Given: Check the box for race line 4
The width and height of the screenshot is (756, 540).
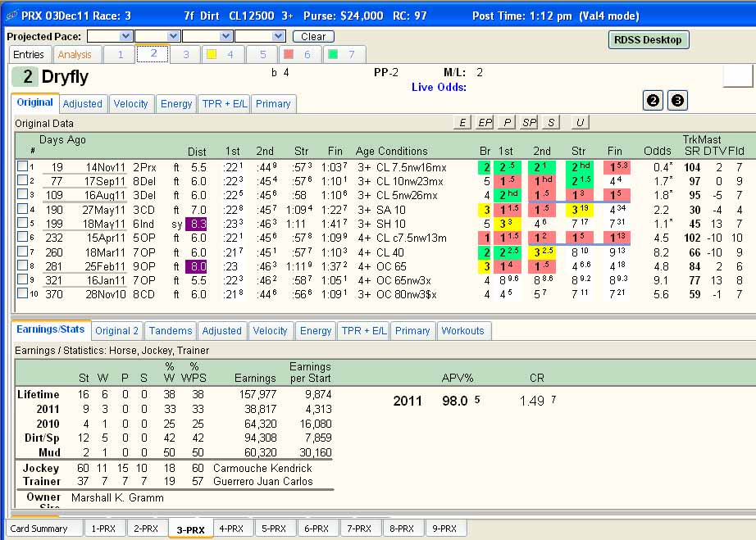Looking at the screenshot, I should pyautogui.click(x=22, y=209).
